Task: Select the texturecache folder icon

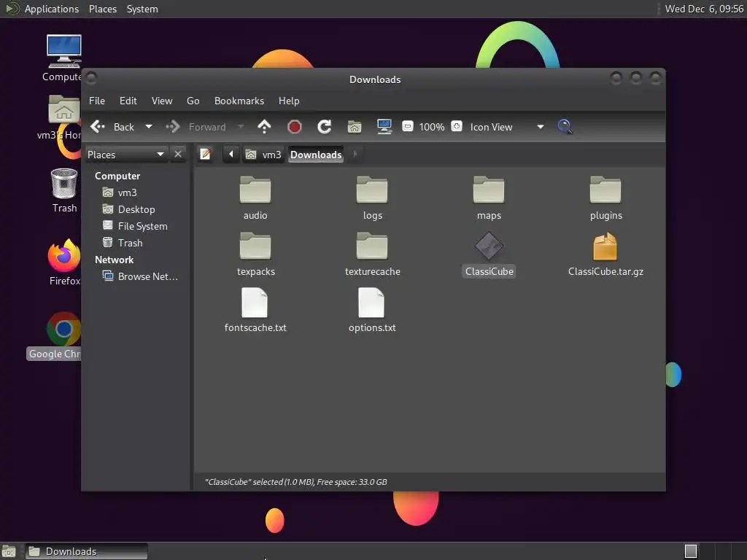Action: pos(372,246)
